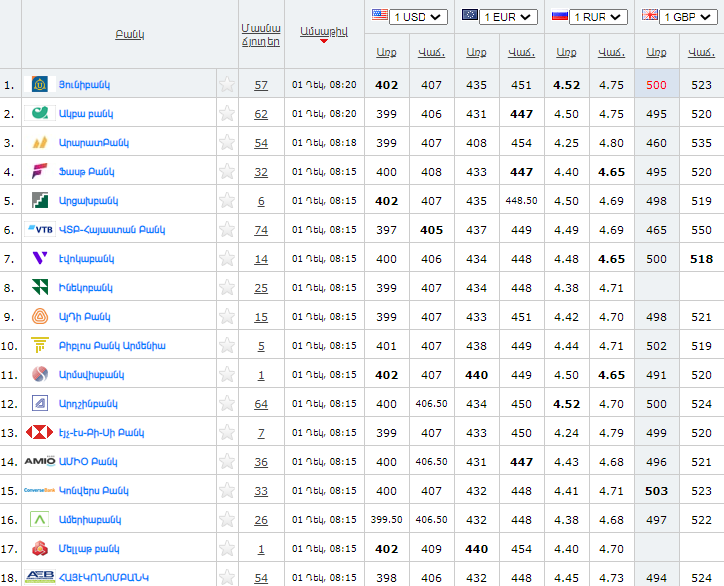The image size is (724, 586).
Task: Click the EU flag icon
Action: [x=470, y=15]
